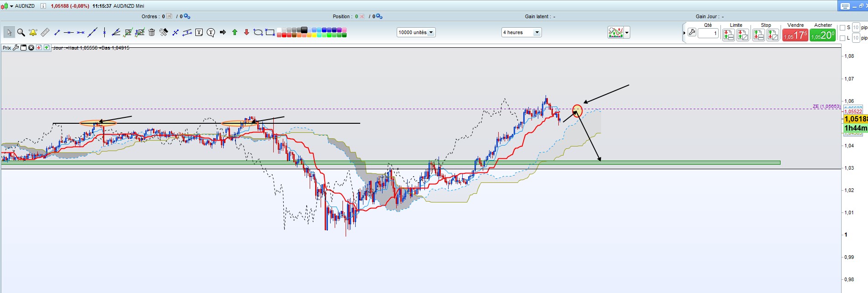
Task: Open the 4 heures timeframe dropdown
Action: pos(521,32)
